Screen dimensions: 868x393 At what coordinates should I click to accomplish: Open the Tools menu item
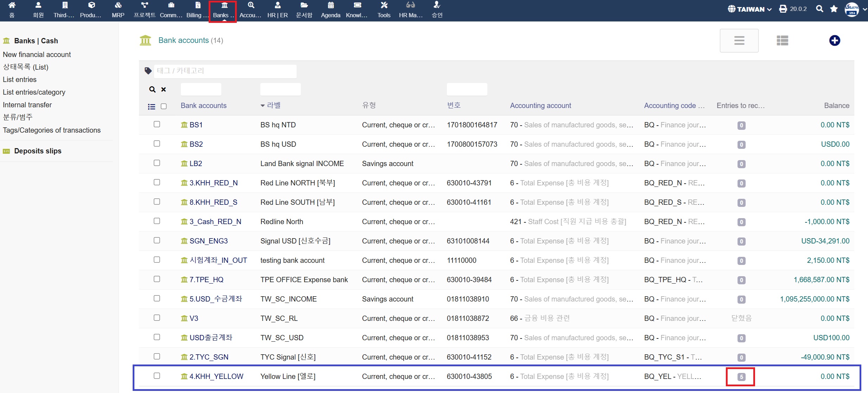coord(384,9)
